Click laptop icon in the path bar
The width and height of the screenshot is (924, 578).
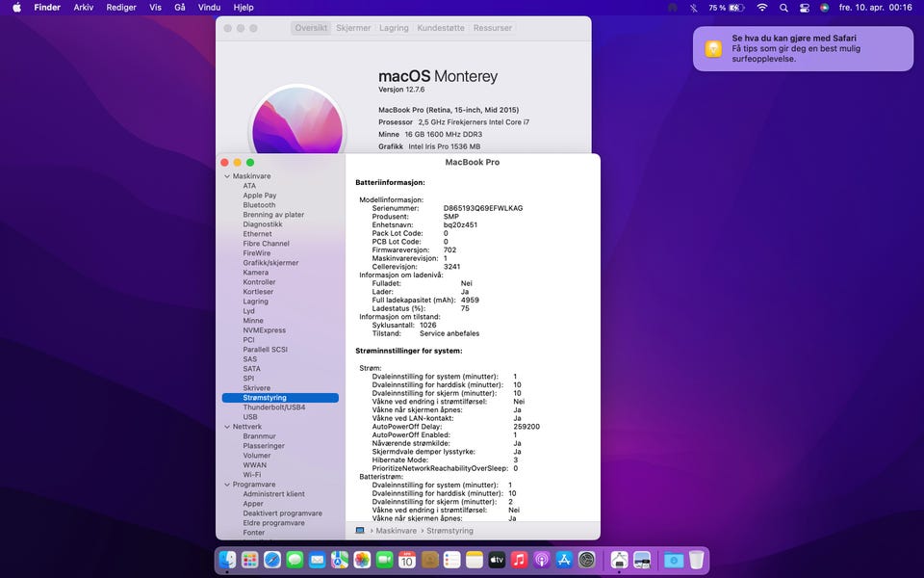(360, 530)
